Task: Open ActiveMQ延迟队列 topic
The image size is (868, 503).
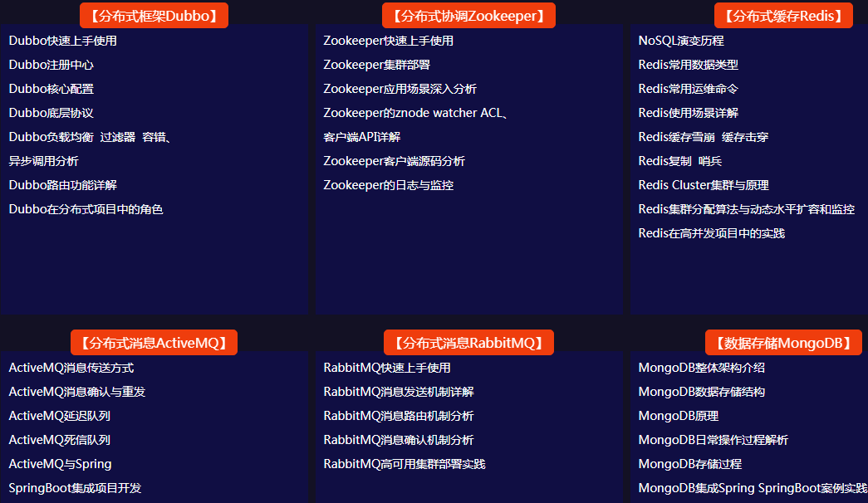Action: (x=60, y=416)
